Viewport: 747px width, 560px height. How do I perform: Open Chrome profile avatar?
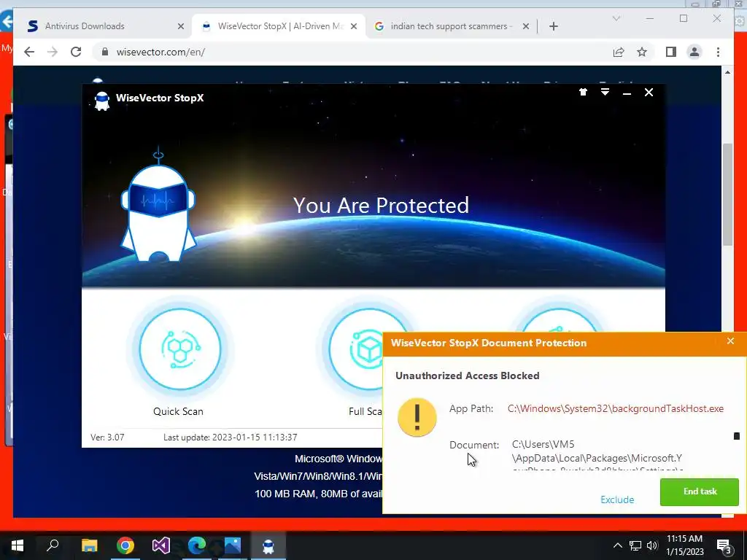(x=694, y=52)
